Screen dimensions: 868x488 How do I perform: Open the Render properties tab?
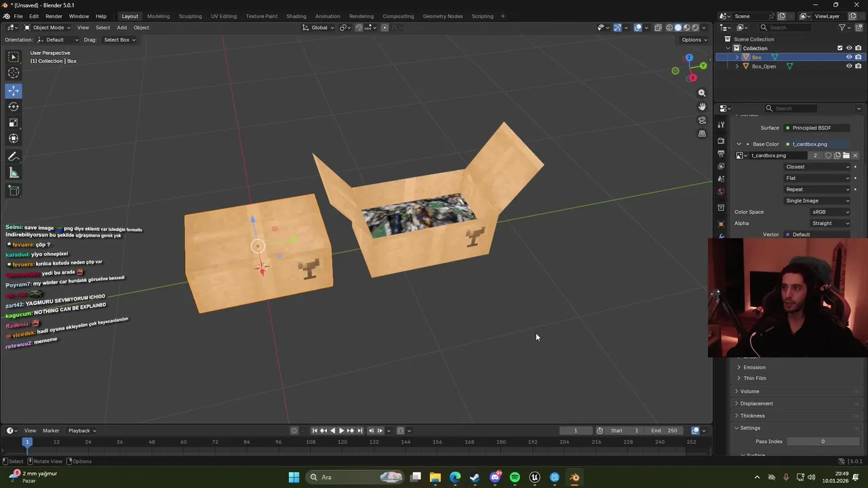721,140
